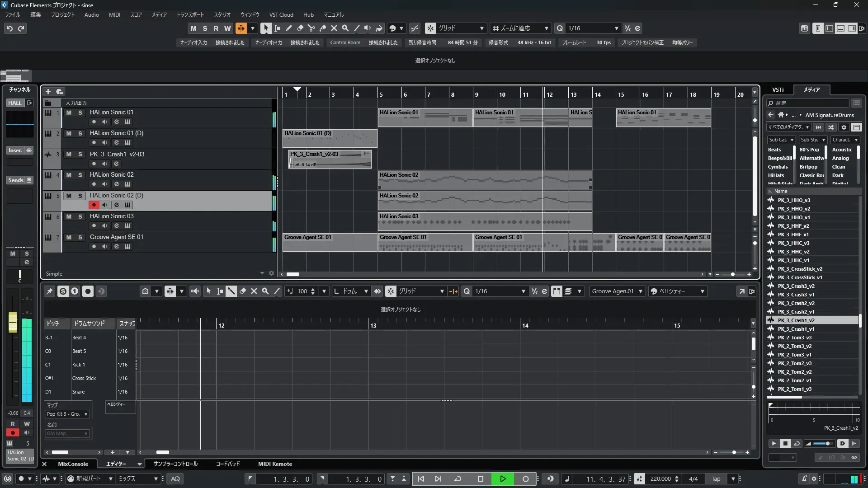Image resolution: width=868 pixels, height=488 pixels.
Task: Select PK_3_Crash1_v1 in media list
Action: tap(796, 329)
